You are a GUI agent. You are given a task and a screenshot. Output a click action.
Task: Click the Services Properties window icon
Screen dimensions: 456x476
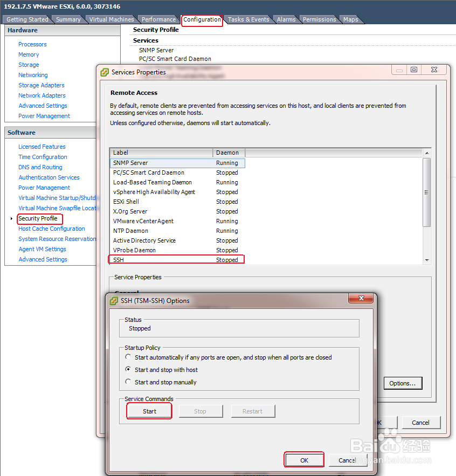pos(105,72)
